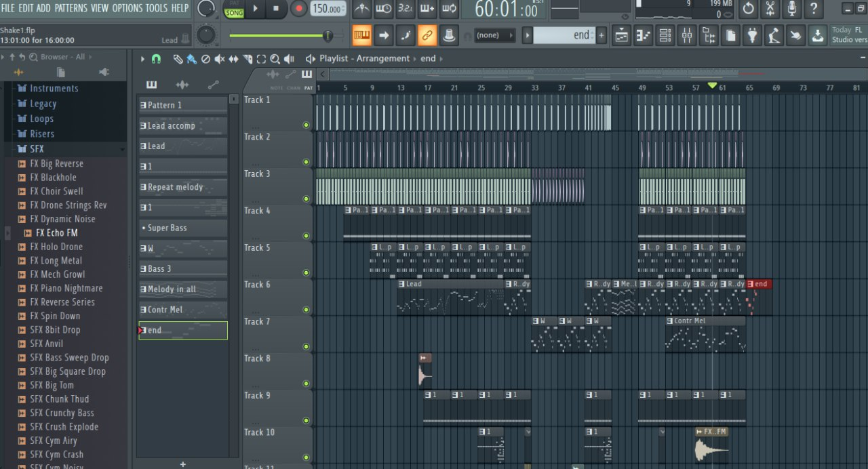The image size is (868, 469).
Task: Enable wait for input to start
Action: (383, 9)
